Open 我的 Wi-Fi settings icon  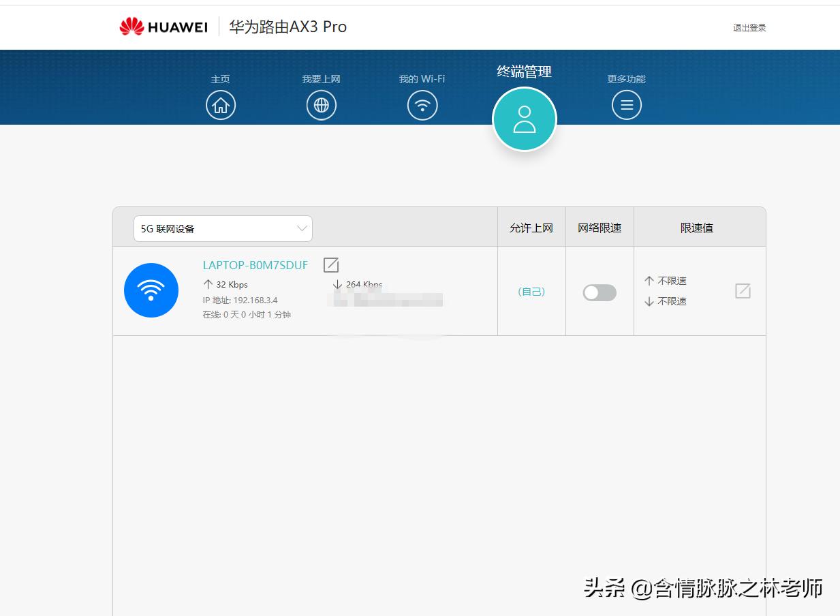point(422,104)
